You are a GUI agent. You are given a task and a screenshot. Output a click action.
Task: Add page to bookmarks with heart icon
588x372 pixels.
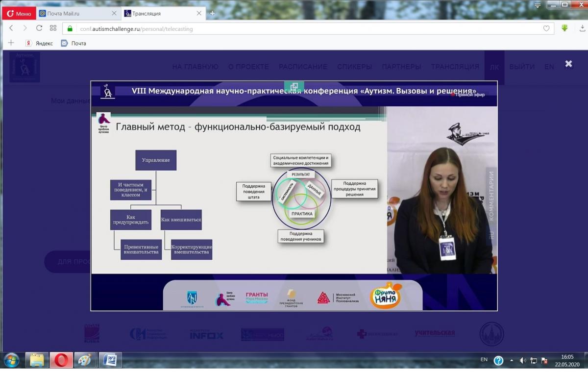546,29
